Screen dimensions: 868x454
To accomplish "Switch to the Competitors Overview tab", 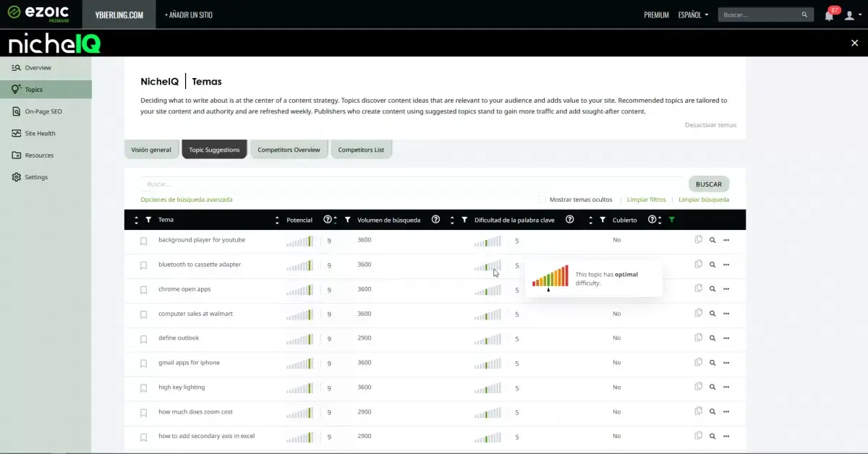I will 289,150.
